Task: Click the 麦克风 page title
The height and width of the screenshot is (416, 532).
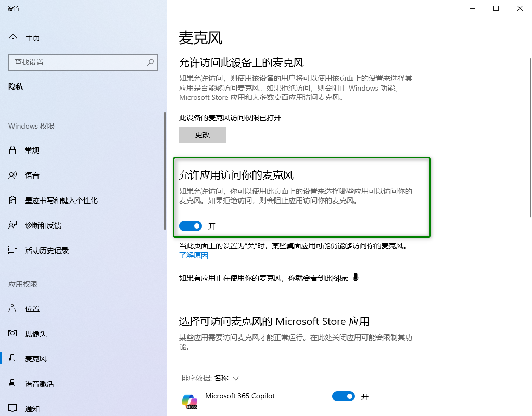Action: pyautogui.click(x=200, y=37)
